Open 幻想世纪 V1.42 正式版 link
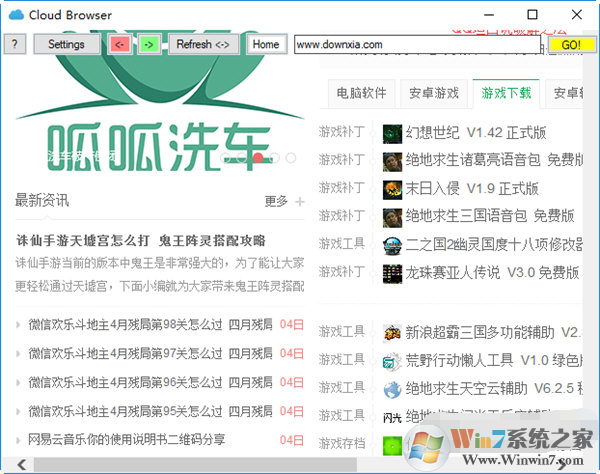Viewport: 600px width, 474px height. coord(476,133)
